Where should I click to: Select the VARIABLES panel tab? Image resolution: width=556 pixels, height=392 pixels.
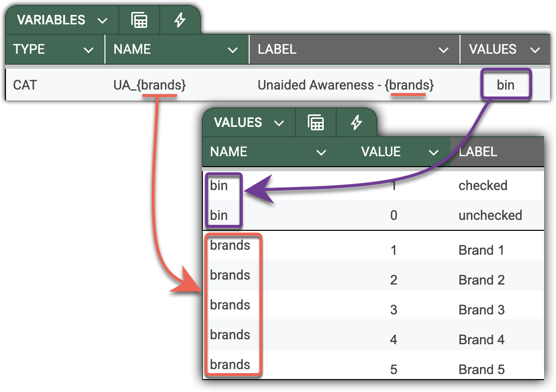point(51,20)
